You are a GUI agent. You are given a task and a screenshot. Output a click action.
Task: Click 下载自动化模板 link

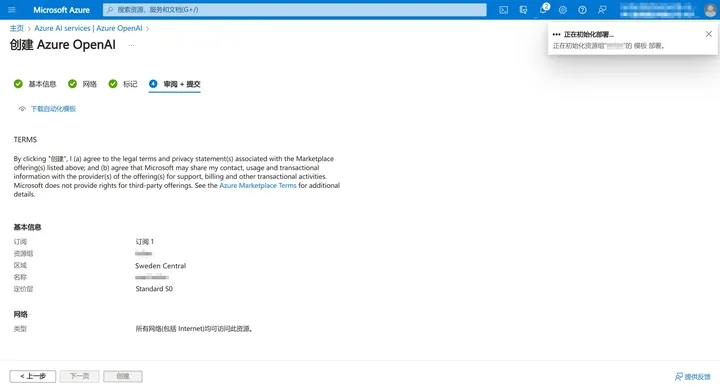coord(53,109)
